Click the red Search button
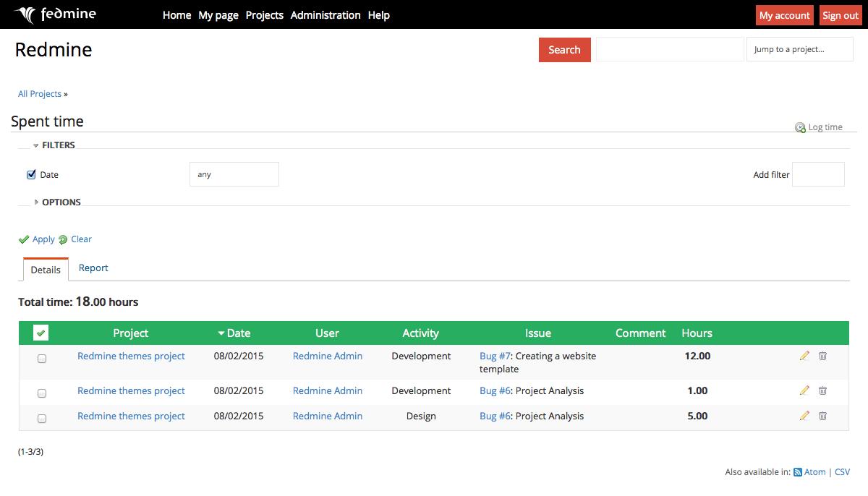Viewport: 868px width, 496px height. pyautogui.click(x=564, y=50)
